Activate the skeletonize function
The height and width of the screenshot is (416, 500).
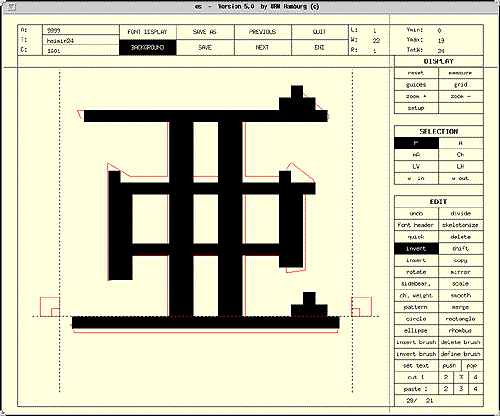pyautogui.click(x=461, y=225)
